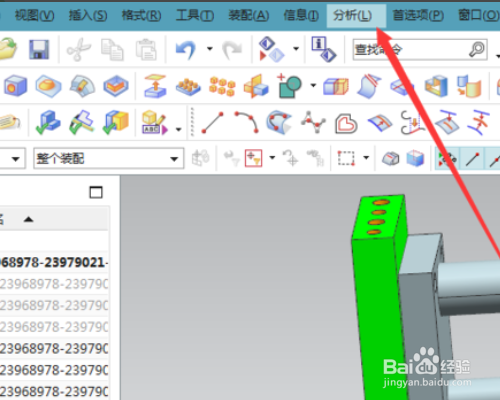The width and height of the screenshot is (500, 400).
Task: Click the unite boolean icon with red plus
Action: point(289,86)
